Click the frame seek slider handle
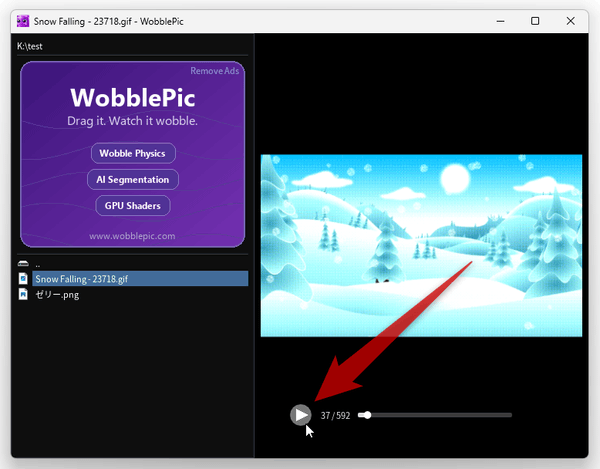 pos(367,415)
